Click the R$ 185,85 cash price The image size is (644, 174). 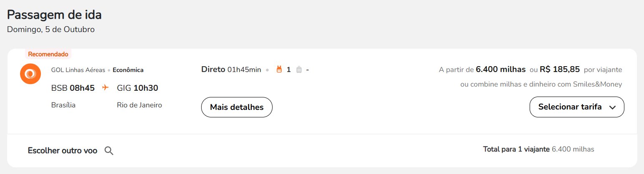pos(560,69)
